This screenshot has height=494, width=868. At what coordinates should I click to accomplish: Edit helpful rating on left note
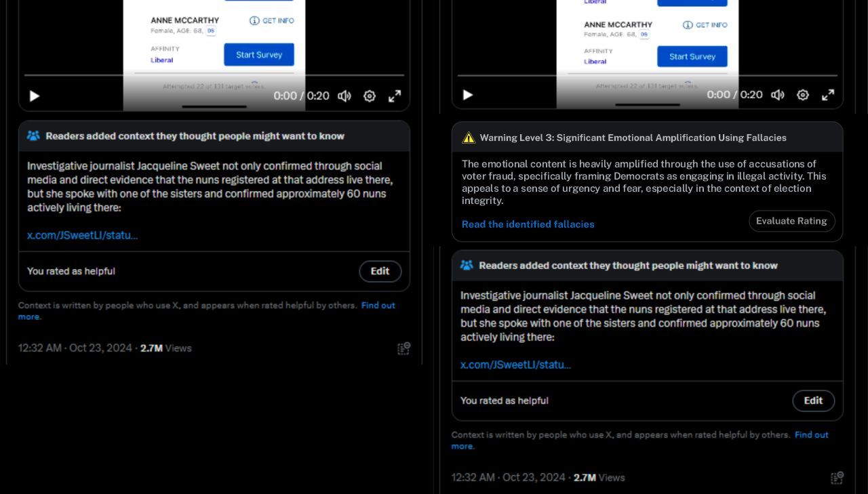[380, 271]
